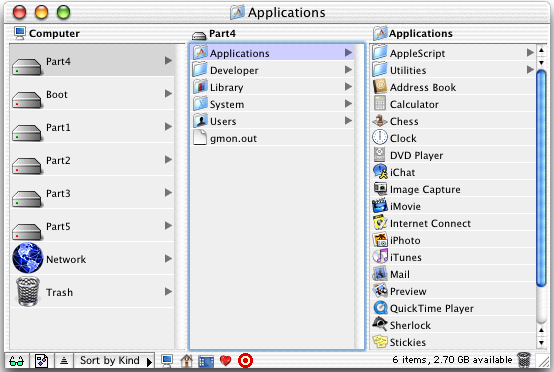Expand the Users folder arrow
This screenshot has width=554, height=372.
pos(348,120)
